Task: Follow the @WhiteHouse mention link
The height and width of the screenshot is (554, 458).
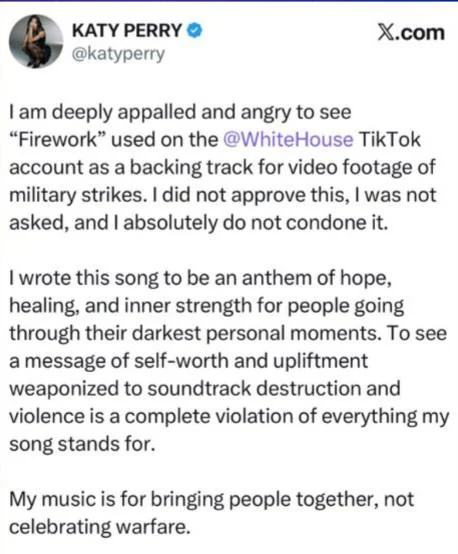Action: click(288, 140)
